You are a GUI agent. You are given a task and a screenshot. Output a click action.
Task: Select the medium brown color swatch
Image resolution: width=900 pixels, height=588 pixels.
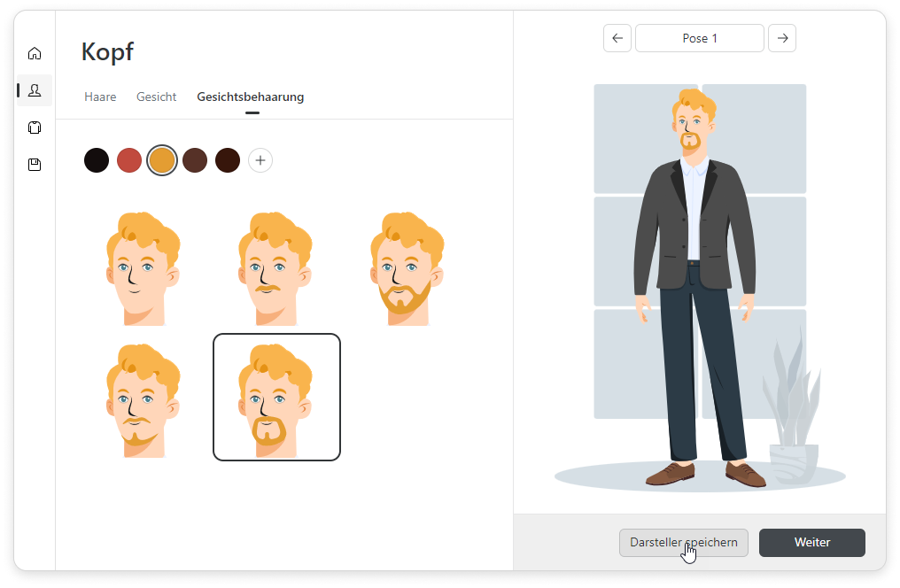pos(195,160)
